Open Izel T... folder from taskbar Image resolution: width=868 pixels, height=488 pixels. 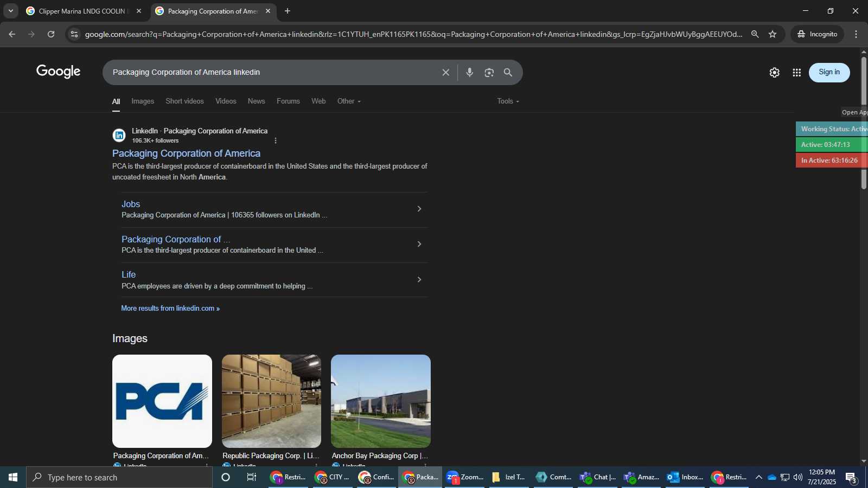(x=509, y=477)
